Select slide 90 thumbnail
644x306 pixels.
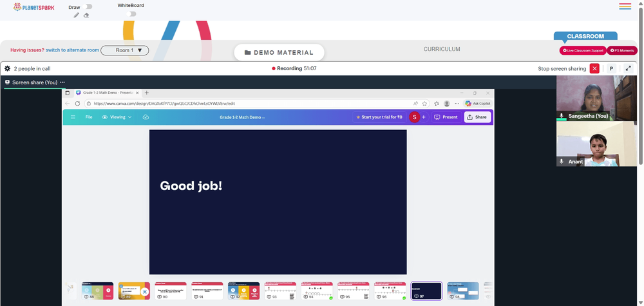[171, 291]
